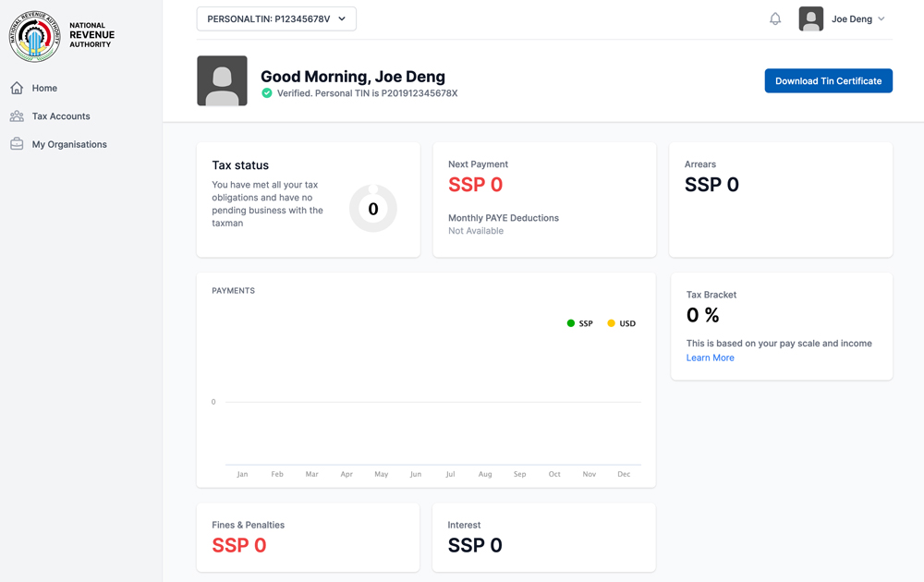Expand the Joe Deng user menu chevron

pos(881,19)
